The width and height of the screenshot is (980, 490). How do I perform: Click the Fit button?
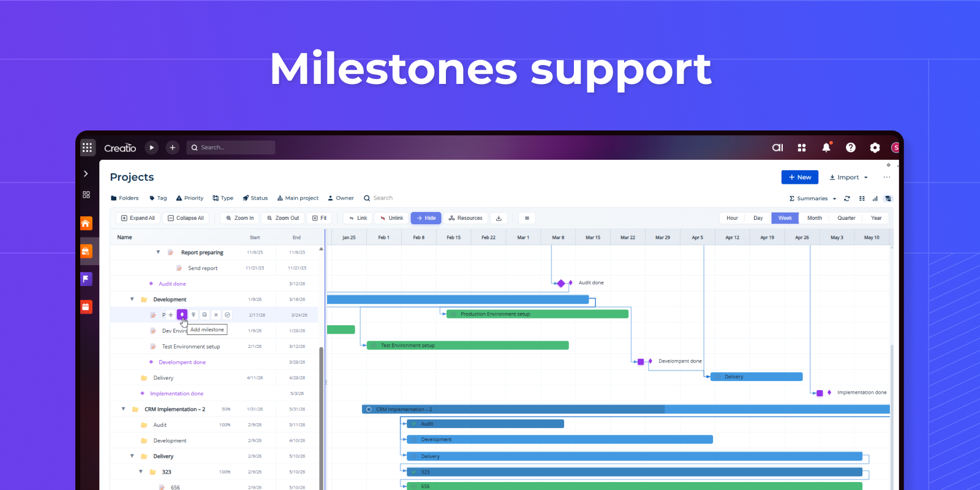click(x=320, y=218)
